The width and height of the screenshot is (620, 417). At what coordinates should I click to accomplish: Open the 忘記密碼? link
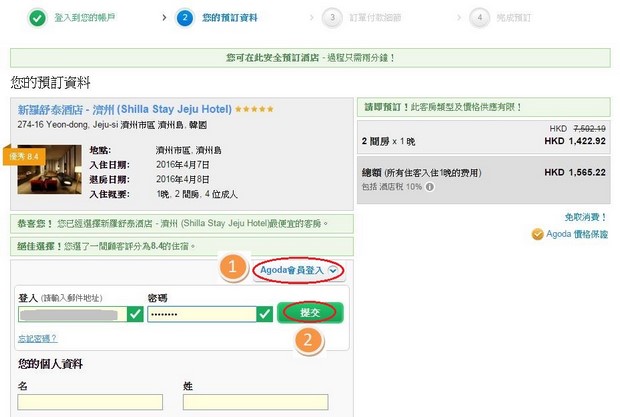(38, 338)
